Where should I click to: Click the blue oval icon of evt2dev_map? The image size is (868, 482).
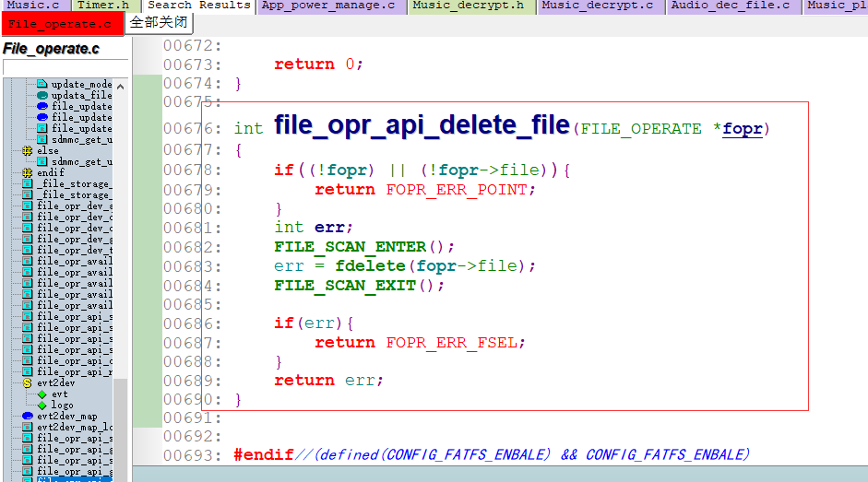tap(27, 417)
